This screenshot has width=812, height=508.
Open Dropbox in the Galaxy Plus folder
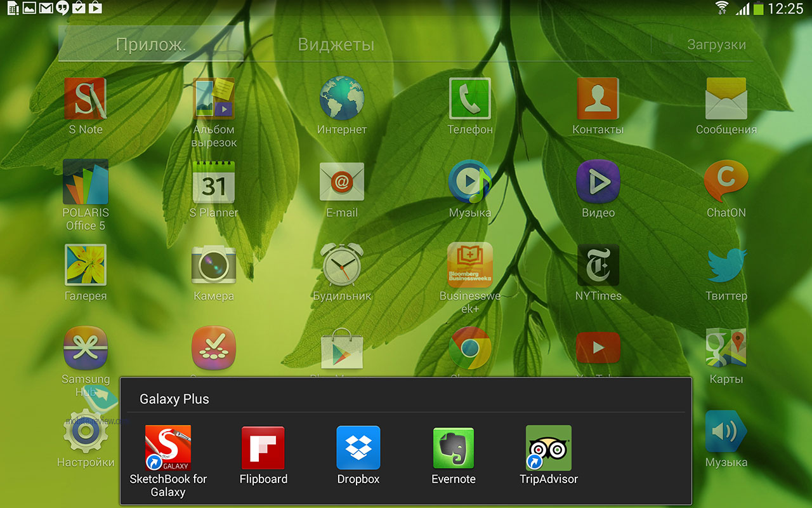358,448
